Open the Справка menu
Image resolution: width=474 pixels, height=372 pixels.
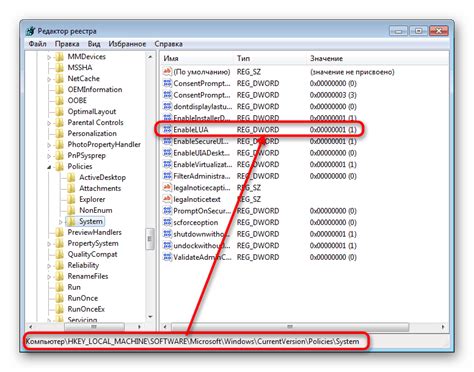point(168,44)
